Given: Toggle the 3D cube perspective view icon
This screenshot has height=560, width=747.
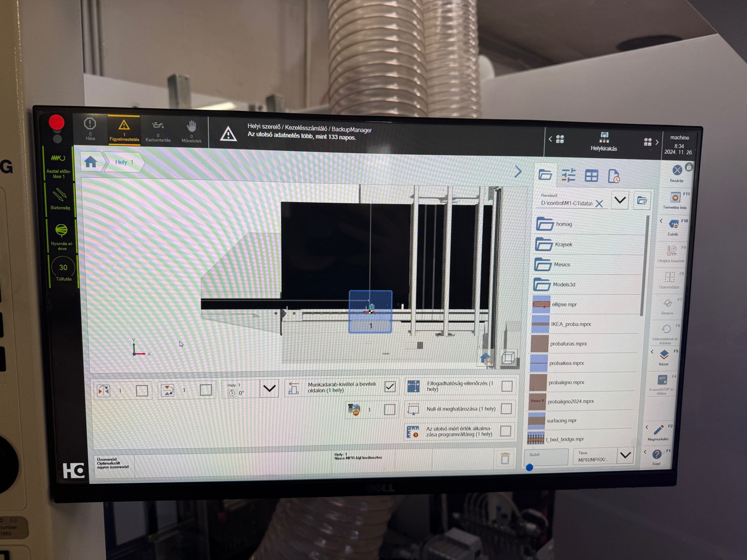Looking at the screenshot, I should (508, 358).
